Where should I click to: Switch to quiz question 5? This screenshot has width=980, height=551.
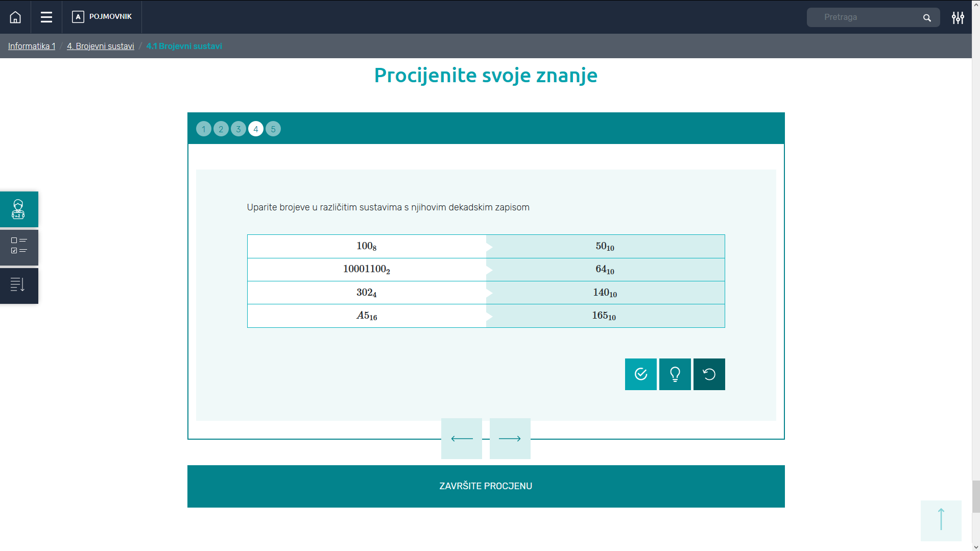point(273,129)
